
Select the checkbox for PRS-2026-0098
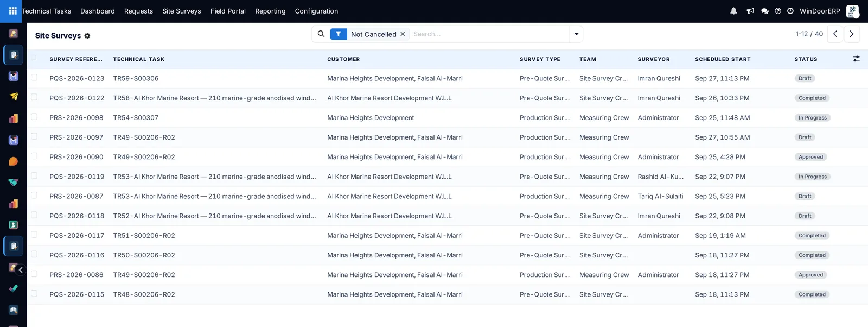pos(34,117)
